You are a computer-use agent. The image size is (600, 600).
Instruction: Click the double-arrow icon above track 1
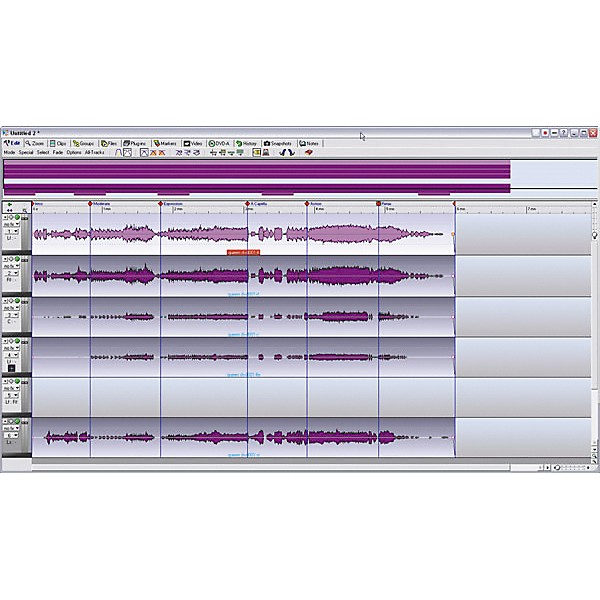click(x=10, y=211)
